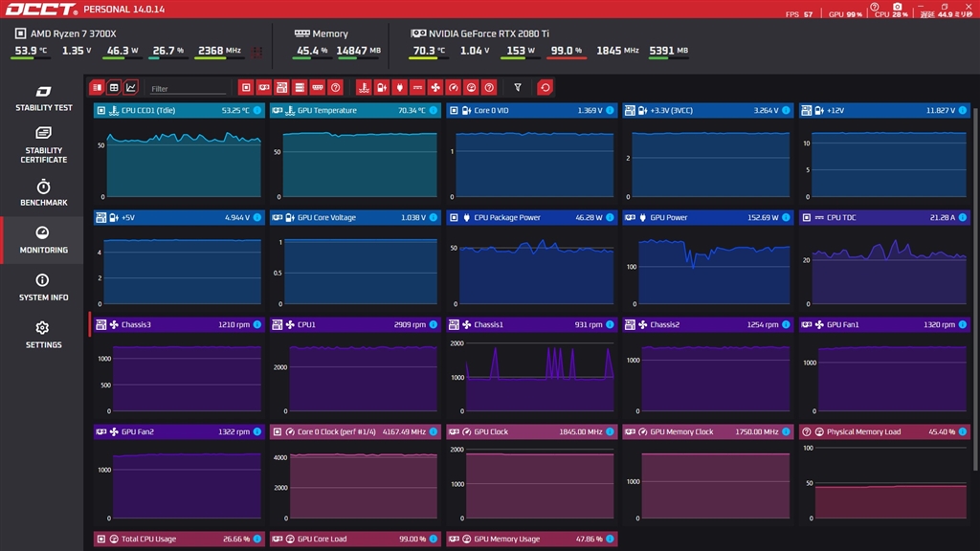Toggle the temperature sensors filter
This screenshot has height=551, width=980.
click(364, 87)
